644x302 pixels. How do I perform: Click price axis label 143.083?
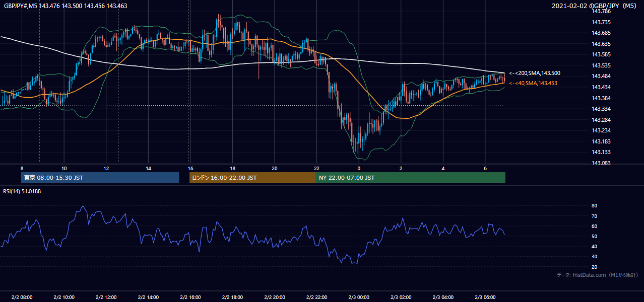[602, 163]
